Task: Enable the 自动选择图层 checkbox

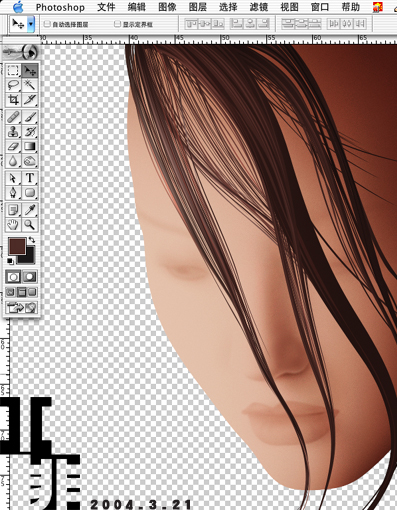Action: (47, 24)
